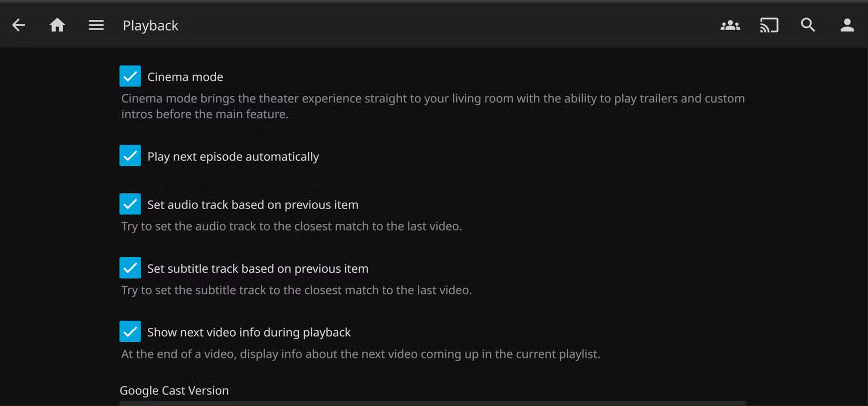Viewport: 868px width, 406px height.
Task: Uncheck Show next video info during playback
Action: click(x=130, y=331)
